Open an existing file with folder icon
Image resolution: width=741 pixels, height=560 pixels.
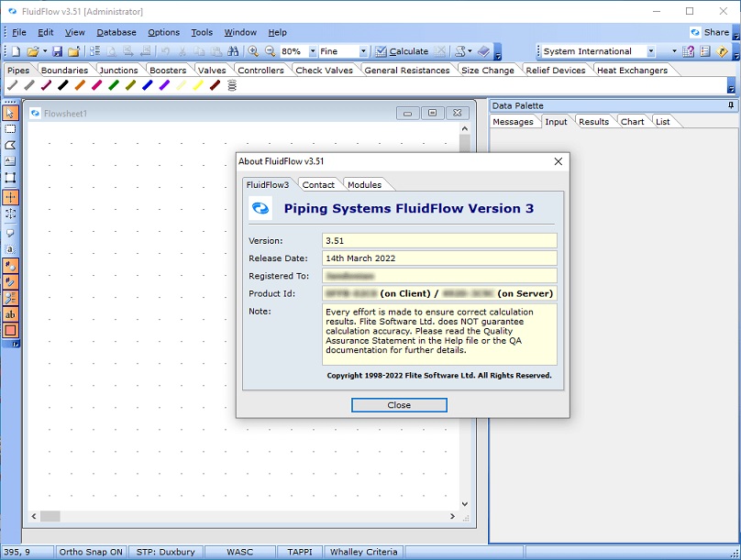click(33, 51)
